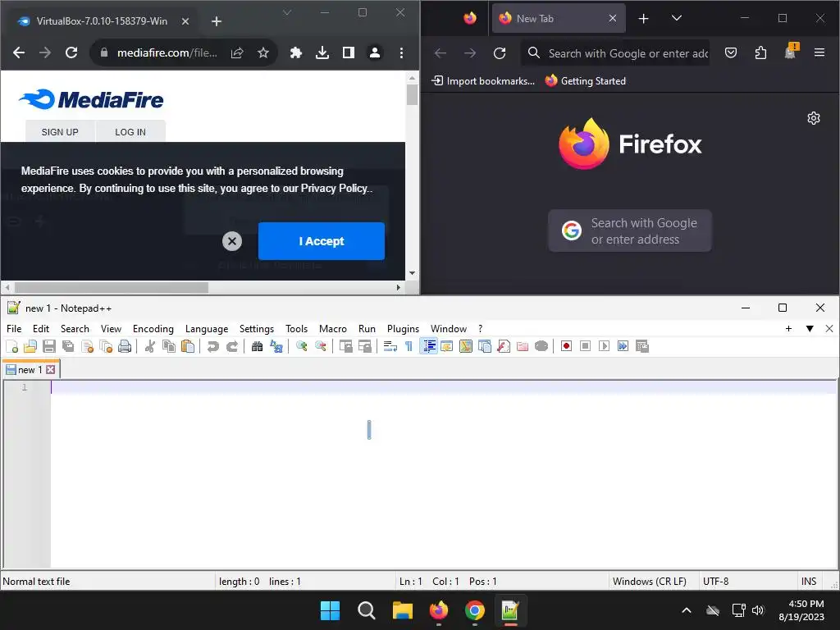Start macro recording with red dot
This screenshot has width=840, height=630.
566,346
